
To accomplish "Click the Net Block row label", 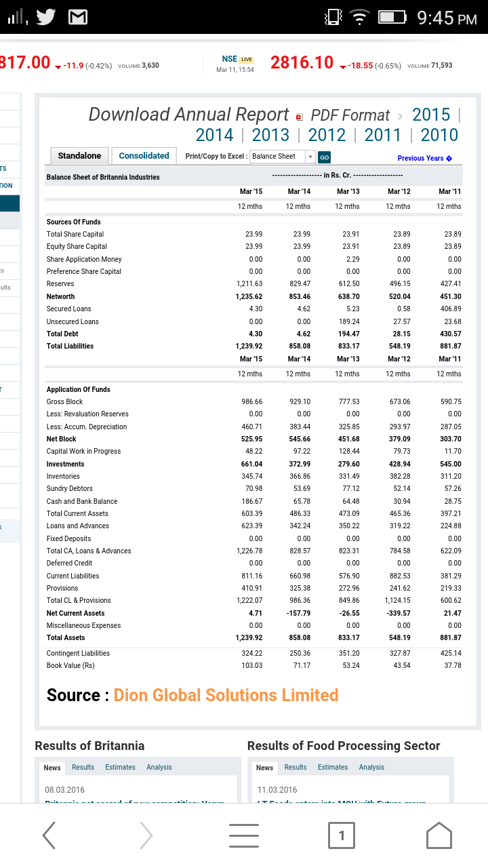I will coord(62,439).
